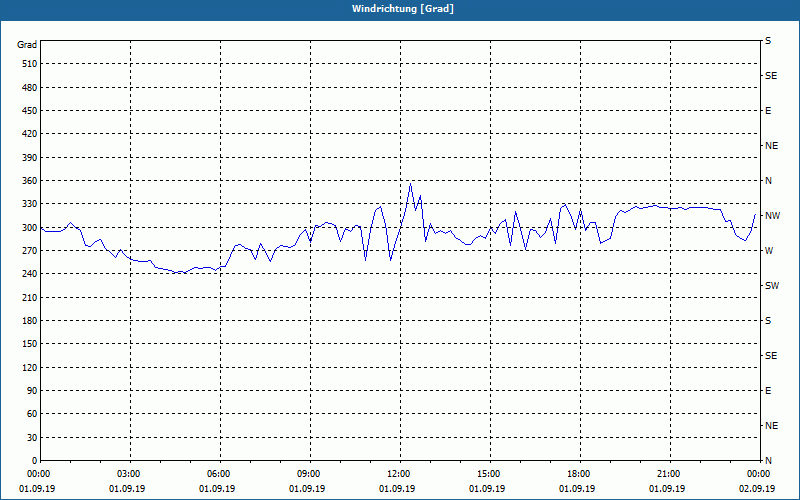Viewport: 800px width, 500px height.
Task: Select the y-axis value 30
Action: pyautogui.click(x=32, y=438)
